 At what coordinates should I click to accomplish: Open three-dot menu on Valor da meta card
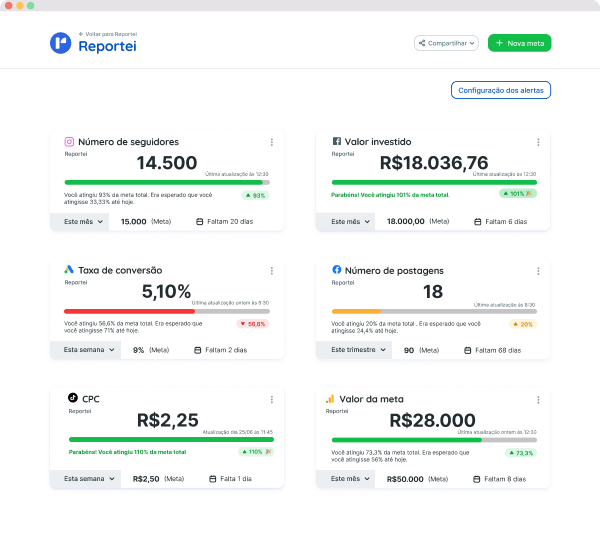click(538, 400)
